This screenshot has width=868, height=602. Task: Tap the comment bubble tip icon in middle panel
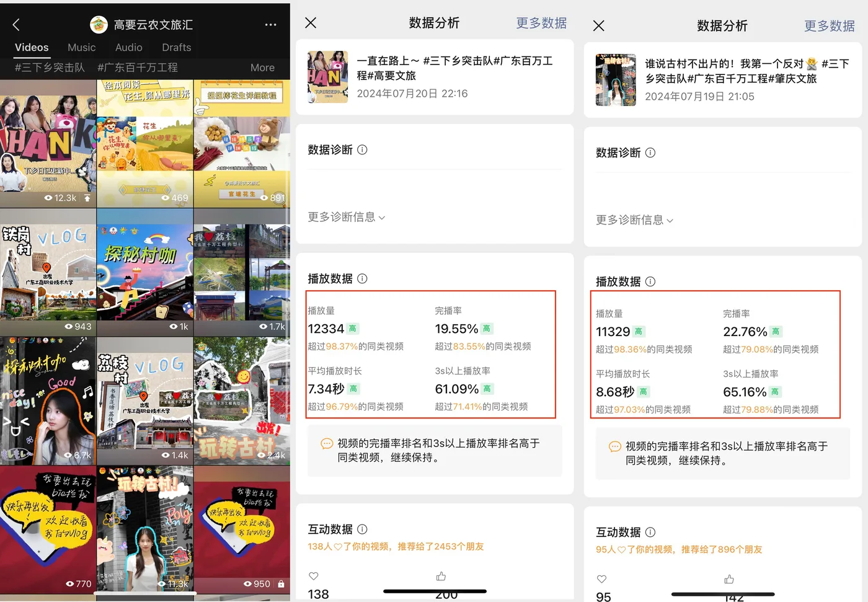327,444
